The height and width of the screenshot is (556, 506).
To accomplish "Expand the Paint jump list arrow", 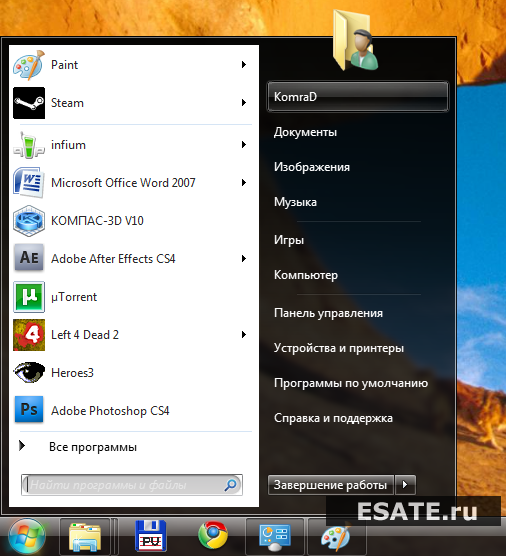I will click(x=244, y=65).
